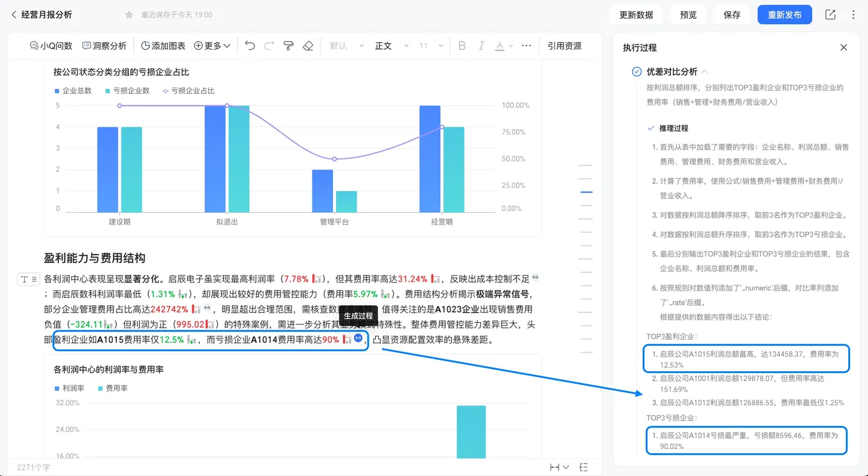Click the blue 重新发布 button
This screenshot has width=868, height=476.
(x=785, y=15)
